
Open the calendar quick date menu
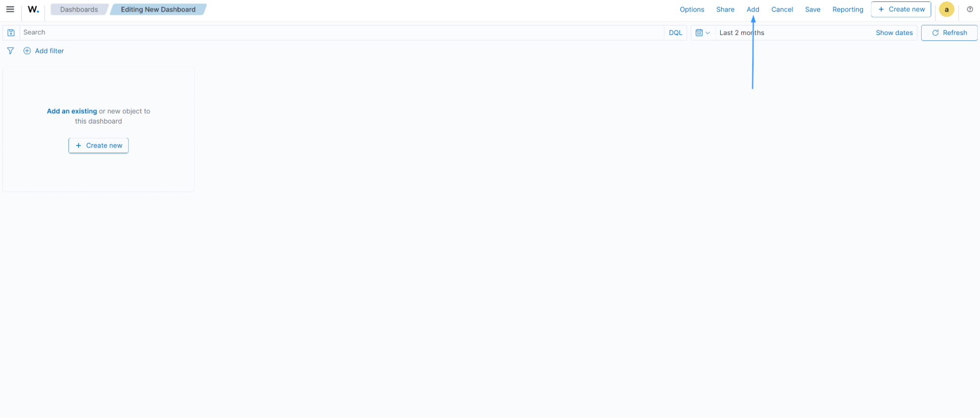point(703,33)
